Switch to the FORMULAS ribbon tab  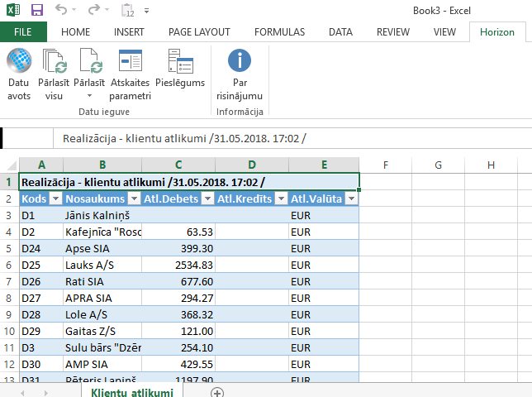pos(279,32)
